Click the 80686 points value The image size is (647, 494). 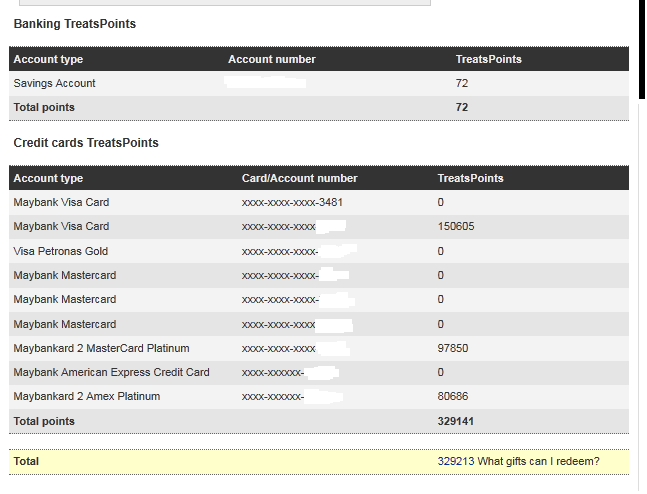(453, 396)
